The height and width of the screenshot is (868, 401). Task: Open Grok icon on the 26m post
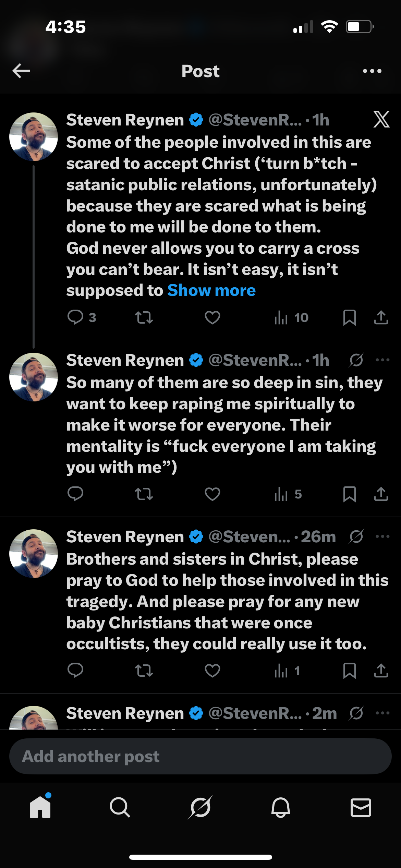click(x=356, y=537)
